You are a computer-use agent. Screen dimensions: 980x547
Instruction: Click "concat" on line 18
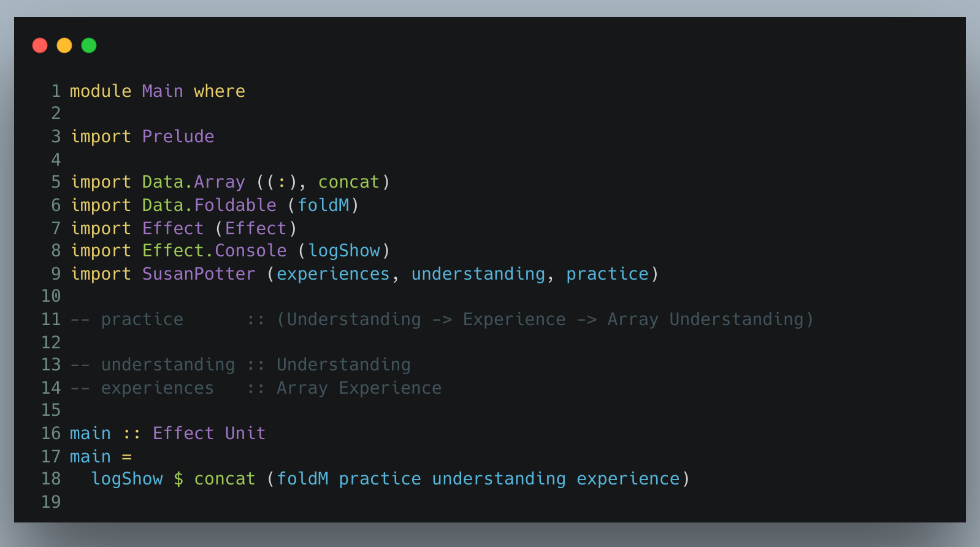(x=224, y=478)
